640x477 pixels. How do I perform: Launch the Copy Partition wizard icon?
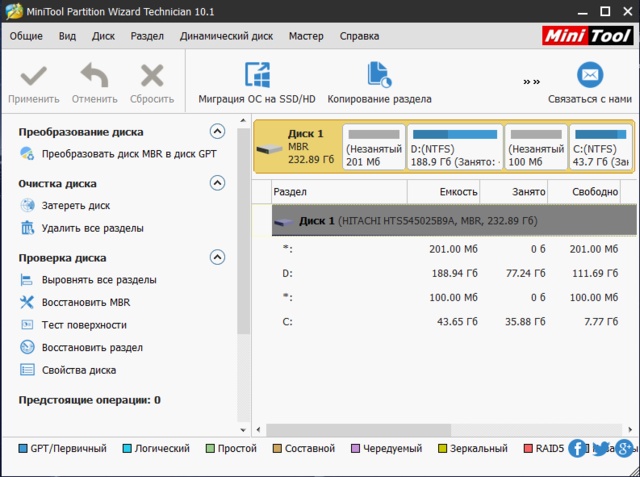pos(378,76)
